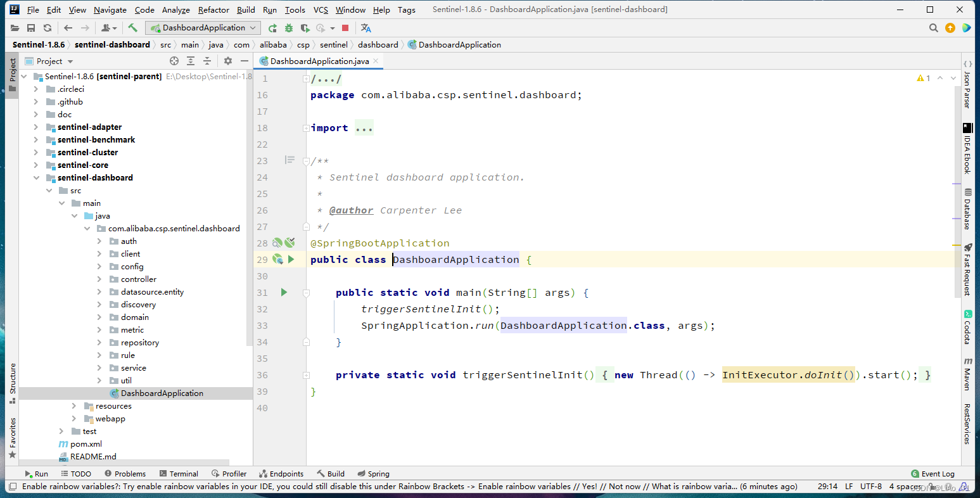Viewport: 980px width, 498px height.
Task: Unfold the collapsed import block at line 18
Action: pos(306,128)
